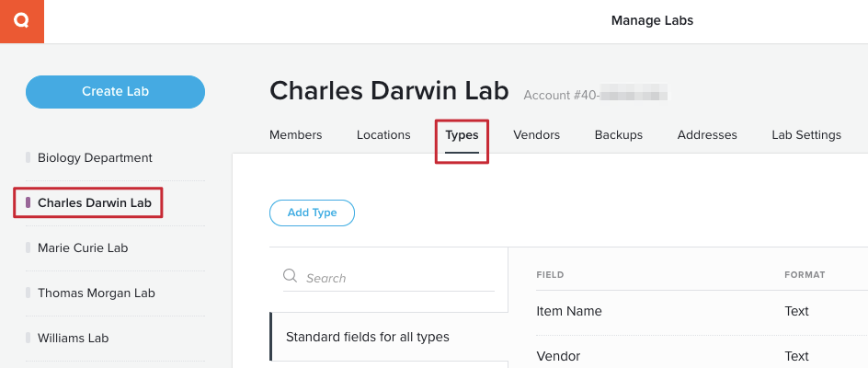The image size is (868, 368).
Task: Click the purple marker beside Charles Darwin Lab
Action: (29, 202)
